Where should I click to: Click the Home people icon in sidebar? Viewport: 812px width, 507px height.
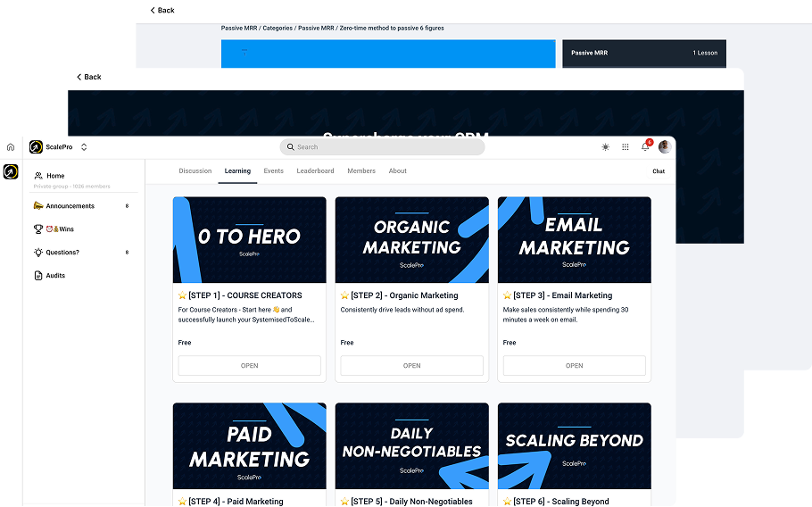coord(38,176)
